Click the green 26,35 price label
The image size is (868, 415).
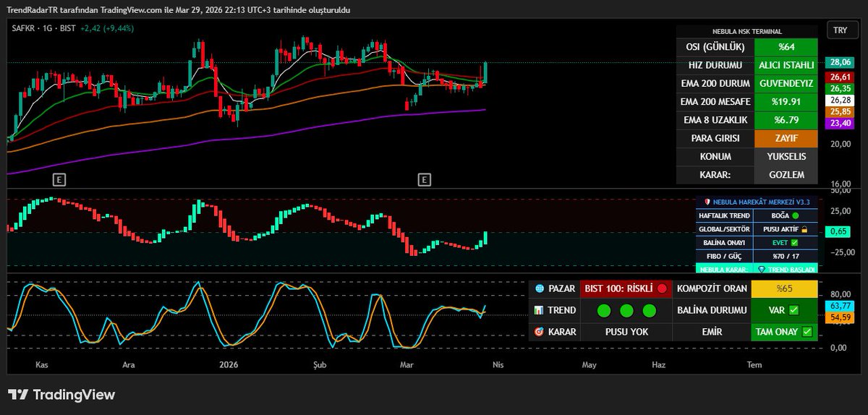(x=840, y=88)
